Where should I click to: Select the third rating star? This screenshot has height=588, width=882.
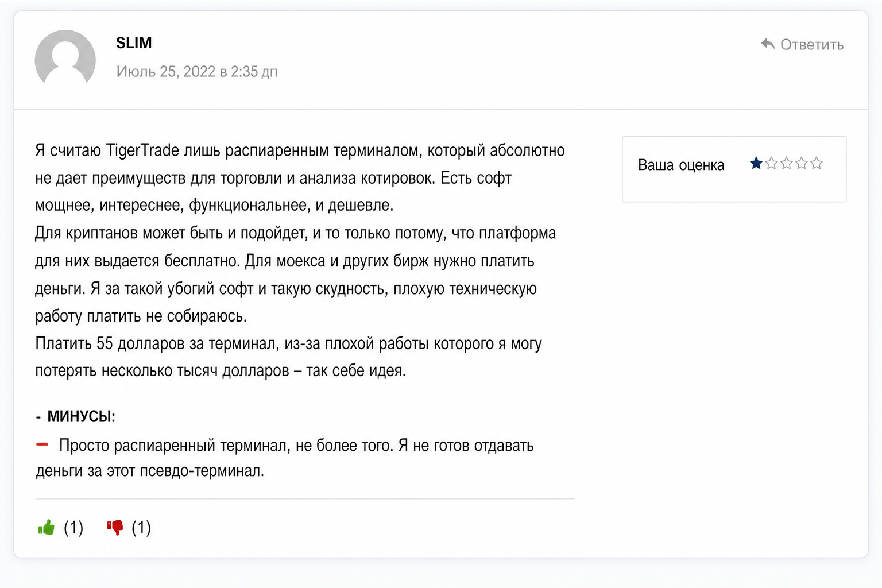pos(787,164)
